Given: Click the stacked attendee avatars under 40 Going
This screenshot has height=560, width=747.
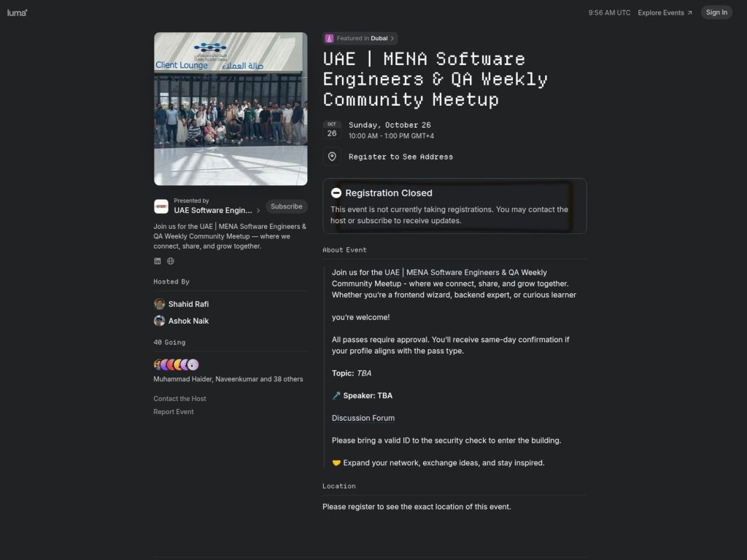Looking at the screenshot, I should click(175, 364).
